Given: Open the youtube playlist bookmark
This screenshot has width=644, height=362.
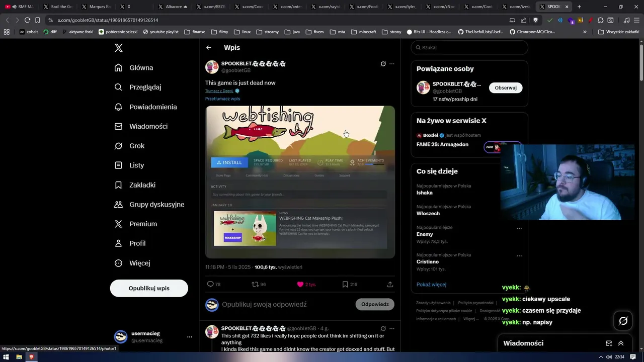Looking at the screenshot, I should [161, 32].
